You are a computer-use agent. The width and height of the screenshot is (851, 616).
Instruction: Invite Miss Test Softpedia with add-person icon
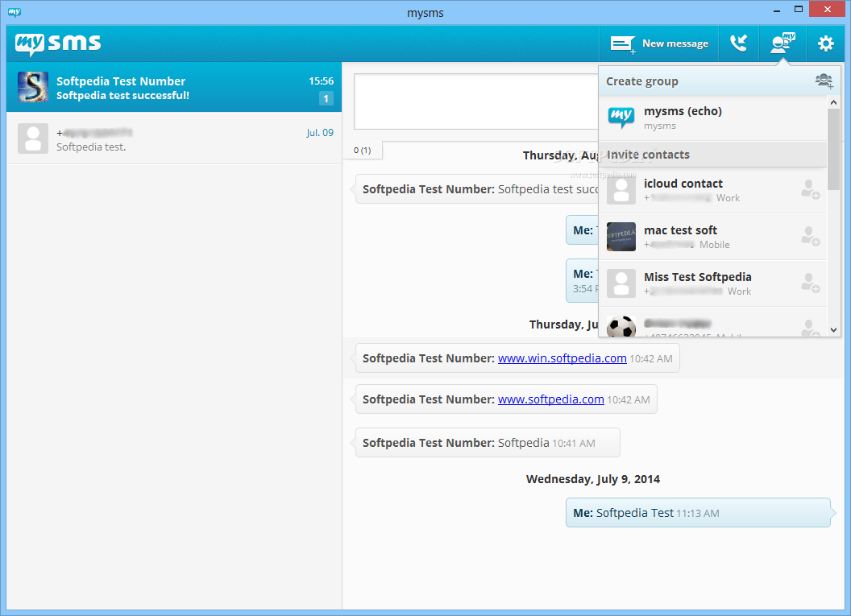(810, 283)
